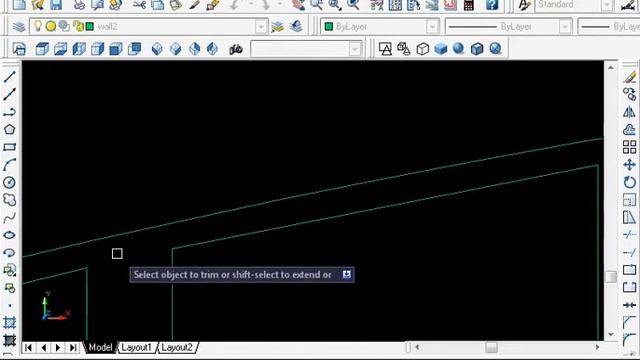Open the ByLayer color dropdown
This screenshot has height=360, width=640.
click(432, 27)
